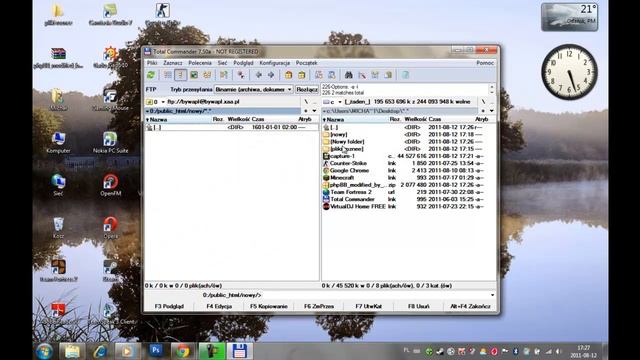Open the FTP connect icon
Image resolution: width=640 pixels, height=360 pixels.
point(319,75)
